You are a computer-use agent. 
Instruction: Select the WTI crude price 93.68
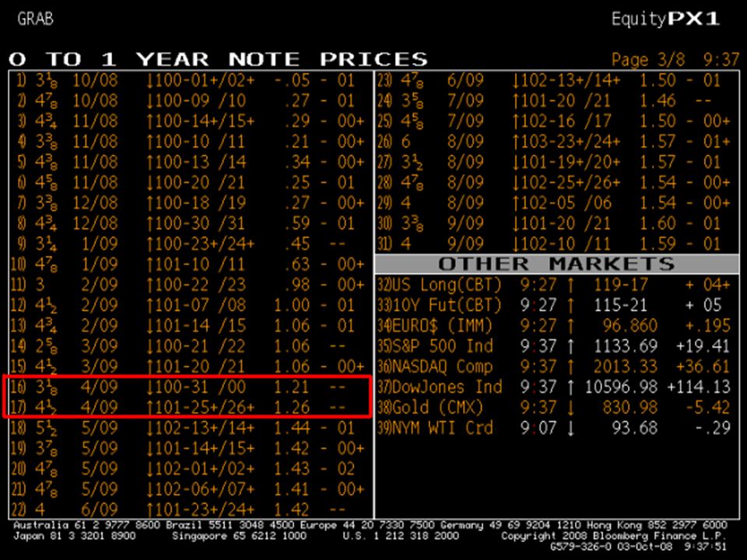pos(635,428)
